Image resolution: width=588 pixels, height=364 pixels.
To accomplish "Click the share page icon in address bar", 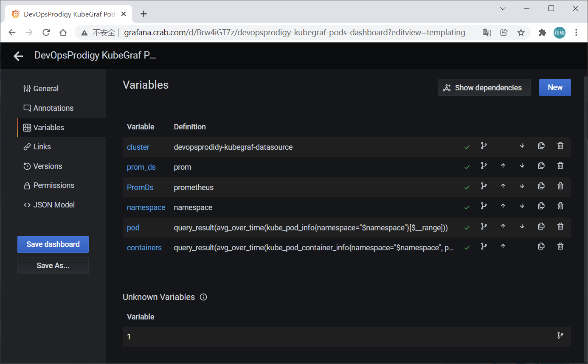I will click(x=504, y=32).
